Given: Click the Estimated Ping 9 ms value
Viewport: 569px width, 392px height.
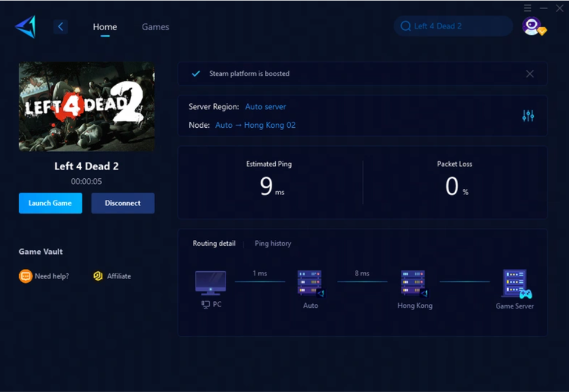Looking at the screenshot, I should pos(272,186).
